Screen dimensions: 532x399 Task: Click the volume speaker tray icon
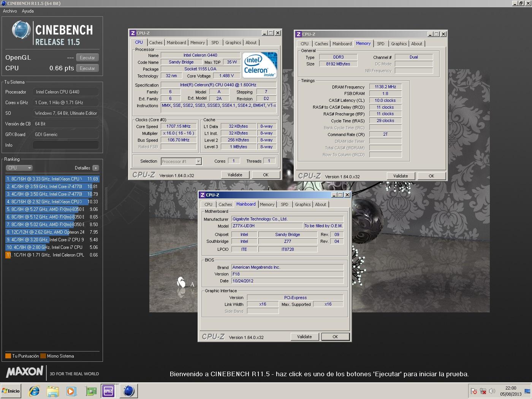492,391
